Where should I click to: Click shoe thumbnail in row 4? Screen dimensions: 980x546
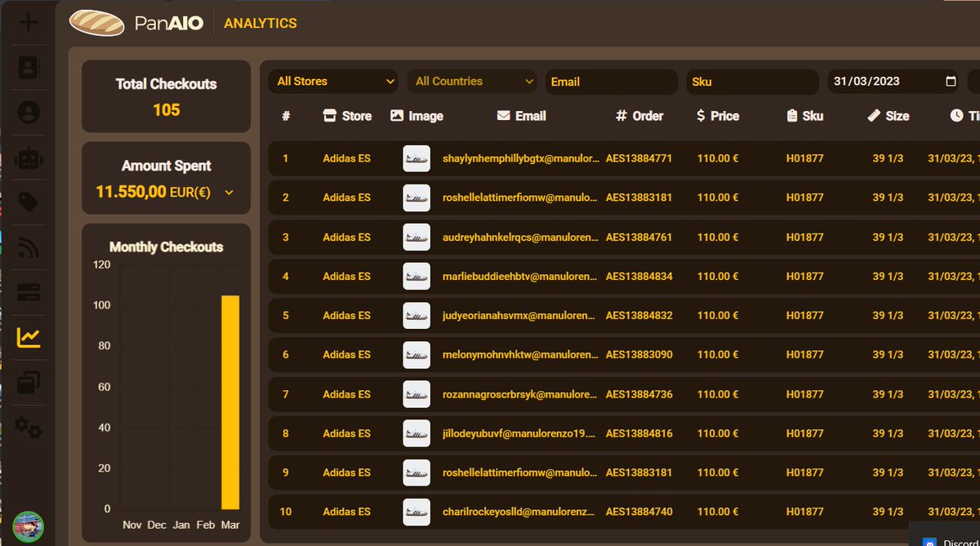pos(416,276)
